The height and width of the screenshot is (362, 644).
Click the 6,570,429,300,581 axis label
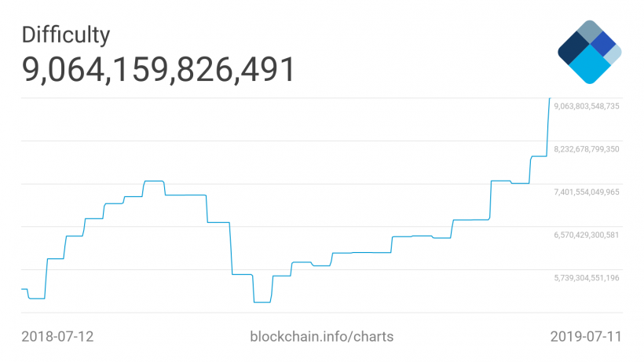click(587, 235)
